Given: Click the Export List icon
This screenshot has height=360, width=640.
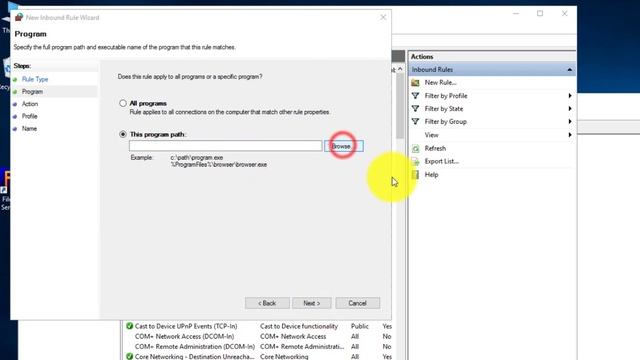Looking at the screenshot, I should 415,162.
